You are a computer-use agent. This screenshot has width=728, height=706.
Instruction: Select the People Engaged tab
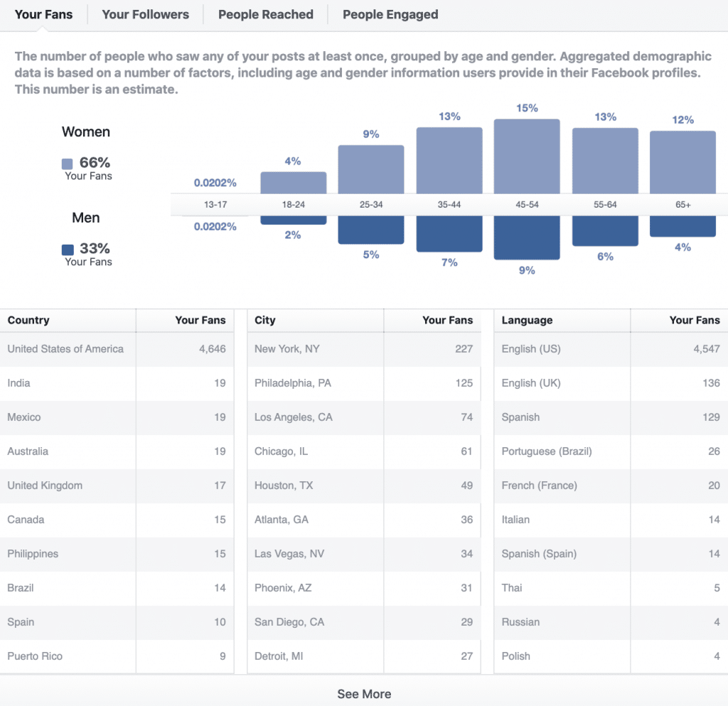[390, 14]
